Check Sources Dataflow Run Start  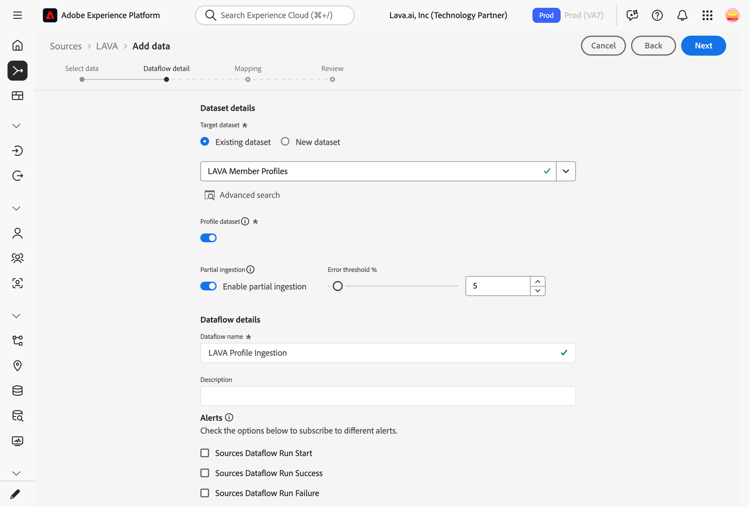click(x=205, y=452)
